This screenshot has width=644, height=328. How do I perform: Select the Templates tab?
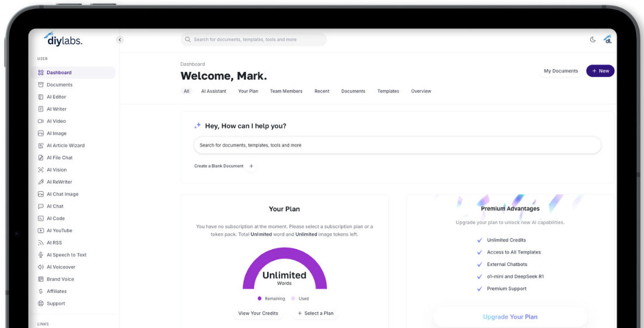point(388,91)
